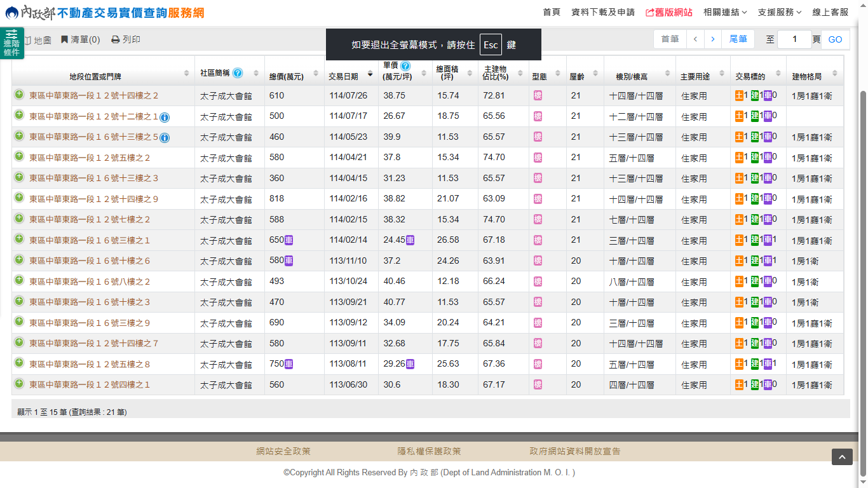Expand row for 114/02/14 三樓之1 listing
This screenshot has width=868, height=488.
19,240
